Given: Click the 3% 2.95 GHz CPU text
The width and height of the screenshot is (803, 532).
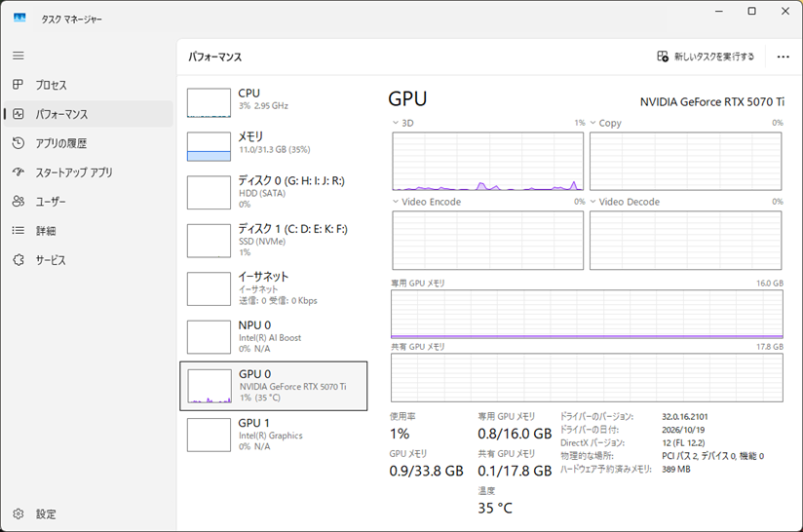Looking at the screenshot, I should pyautogui.click(x=263, y=105).
